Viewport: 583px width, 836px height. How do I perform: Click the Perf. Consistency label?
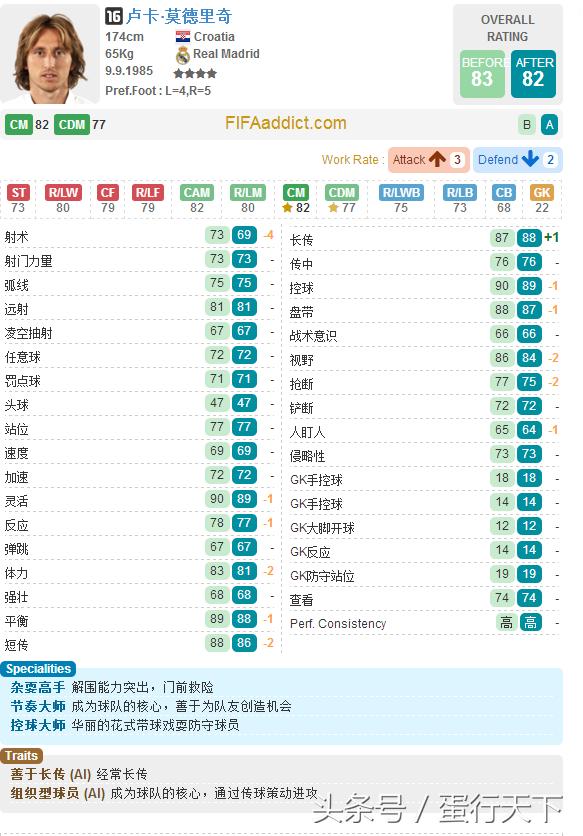[338, 623]
